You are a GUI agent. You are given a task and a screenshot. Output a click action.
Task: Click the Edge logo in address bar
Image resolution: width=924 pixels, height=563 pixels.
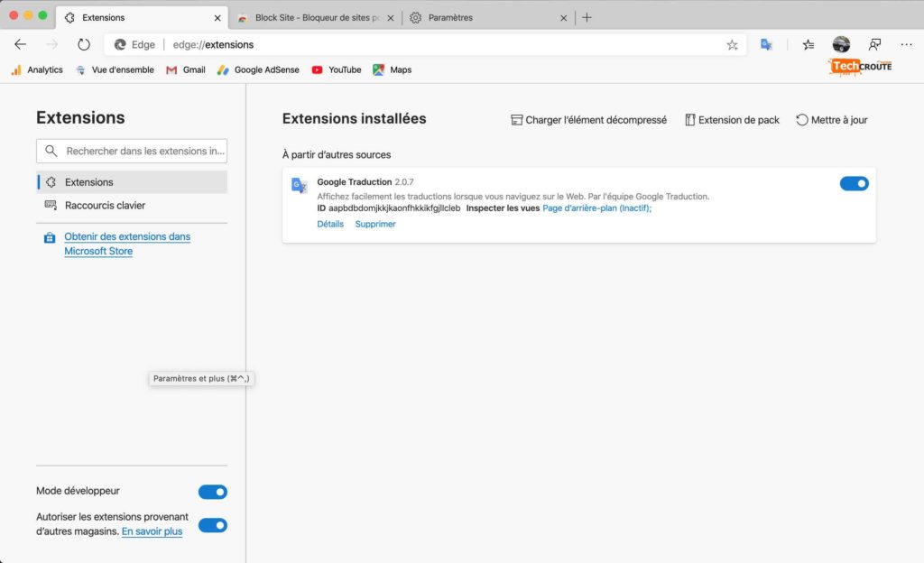click(x=120, y=45)
